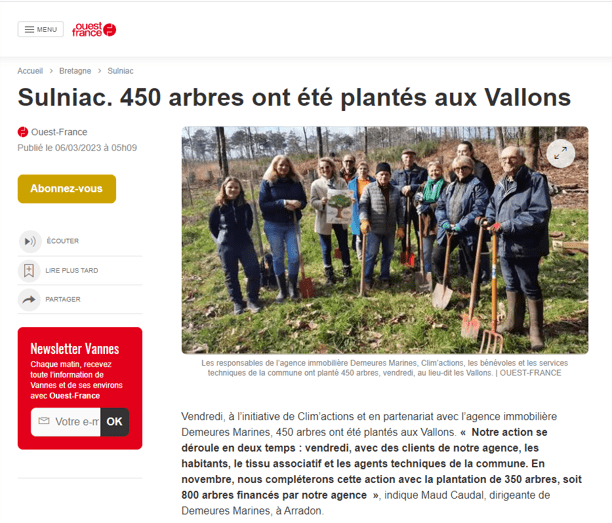Play the Écouter audio icon
The height and width of the screenshot is (523, 612).
(x=30, y=241)
